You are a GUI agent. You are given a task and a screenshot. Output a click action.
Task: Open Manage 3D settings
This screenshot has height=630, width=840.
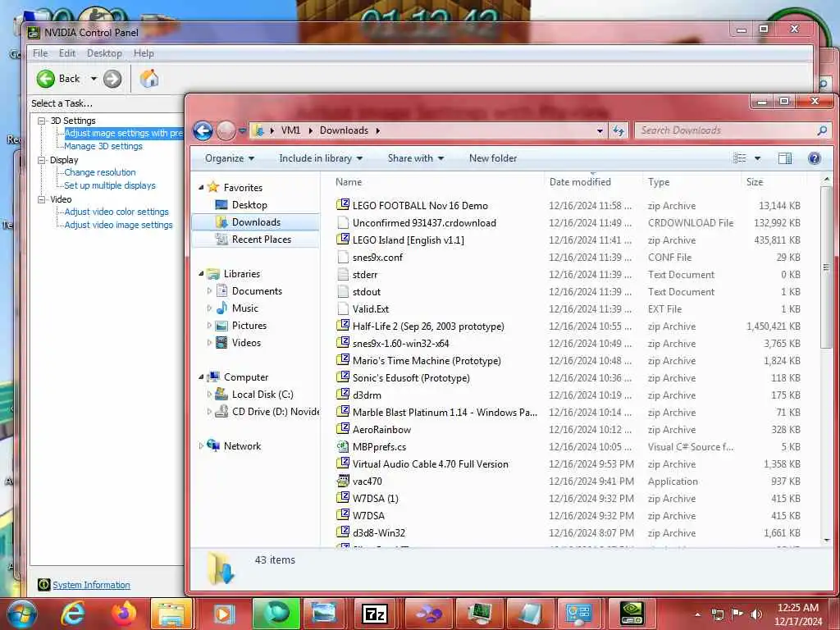(103, 146)
